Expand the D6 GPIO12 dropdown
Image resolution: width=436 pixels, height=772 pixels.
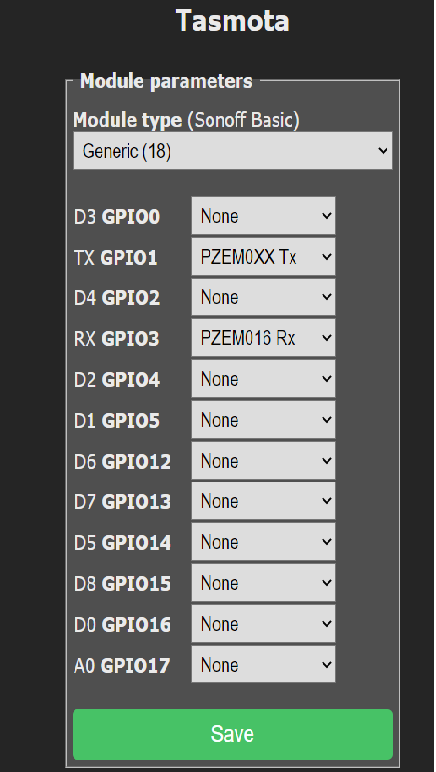pyautogui.click(x=263, y=461)
